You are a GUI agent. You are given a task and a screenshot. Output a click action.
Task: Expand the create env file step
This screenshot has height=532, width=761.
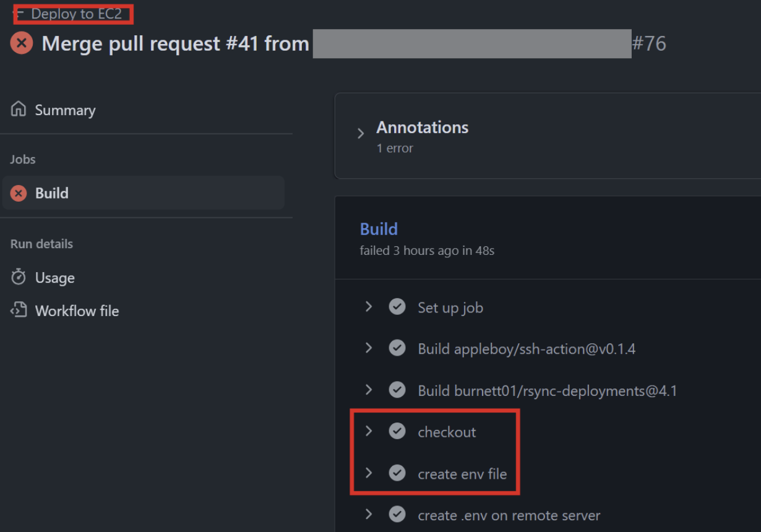[369, 473]
